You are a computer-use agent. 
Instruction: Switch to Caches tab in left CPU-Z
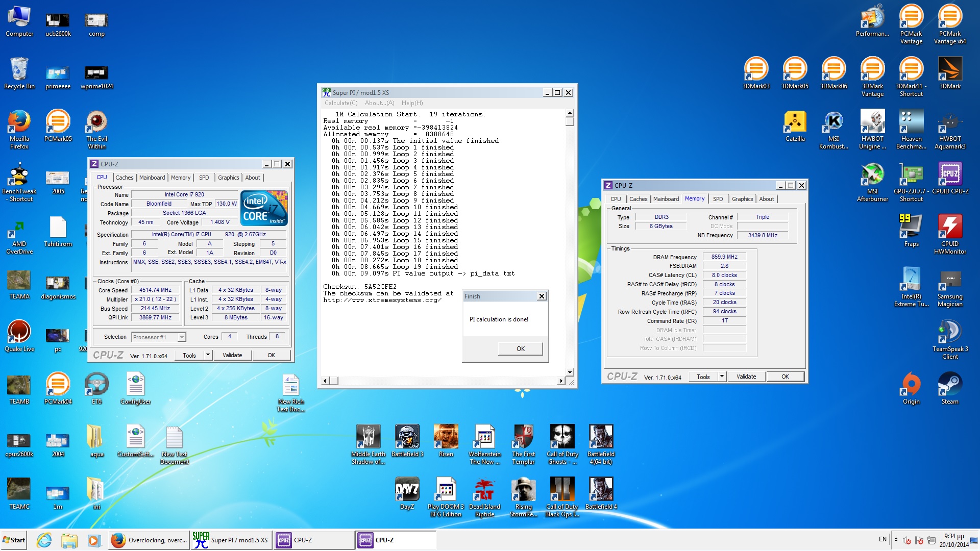click(x=124, y=178)
